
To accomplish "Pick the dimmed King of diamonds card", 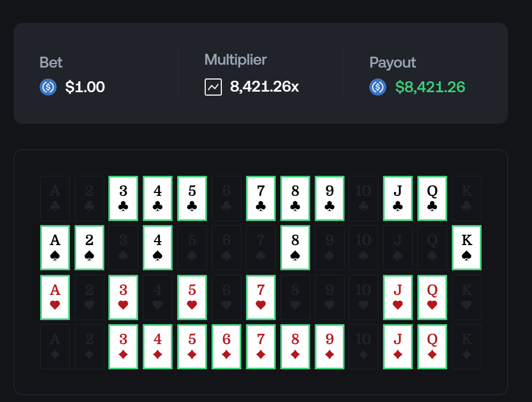I will (x=467, y=347).
